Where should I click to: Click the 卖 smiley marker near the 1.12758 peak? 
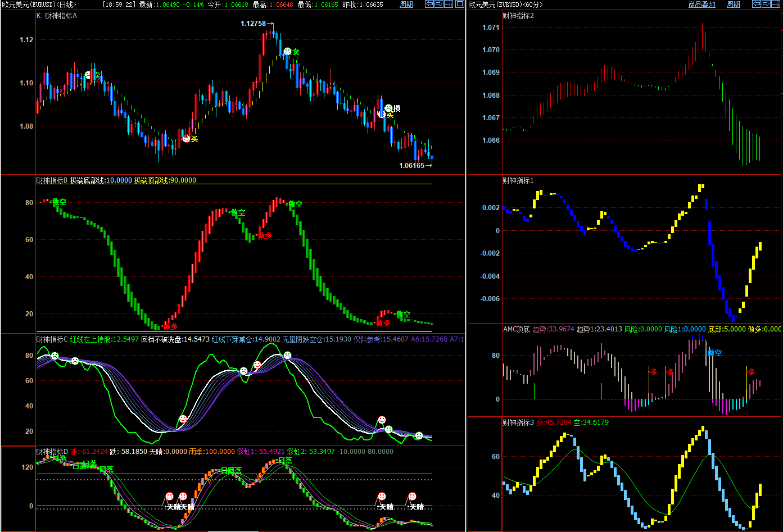(287, 52)
